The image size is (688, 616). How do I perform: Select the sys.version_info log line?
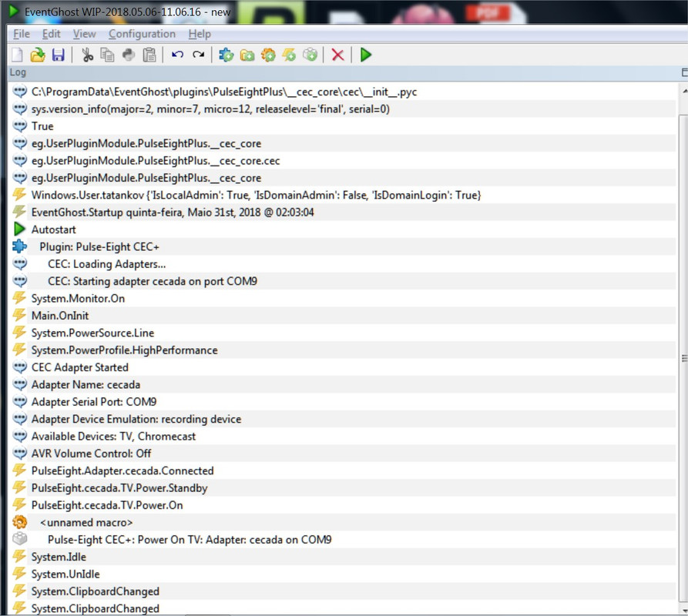click(x=344, y=109)
